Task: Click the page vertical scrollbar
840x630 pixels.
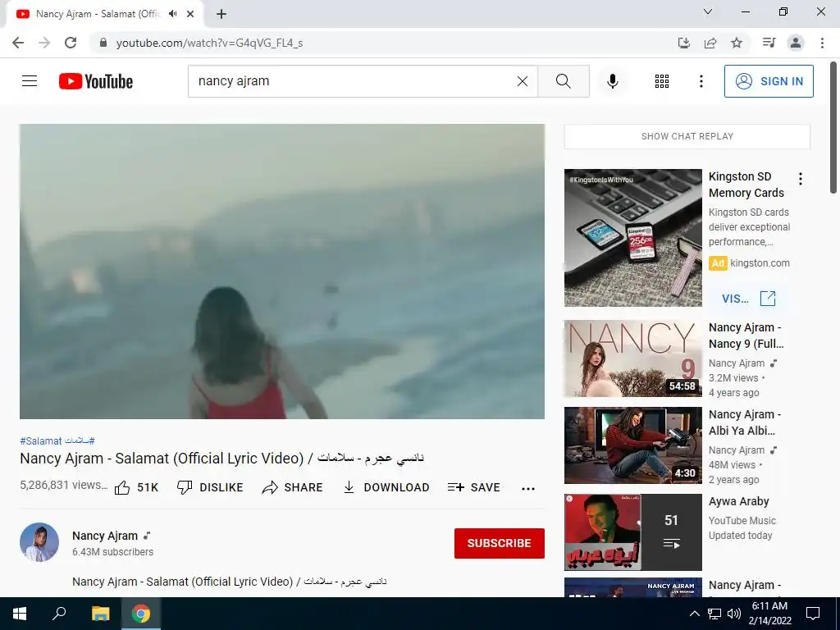Action: [x=833, y=128]
